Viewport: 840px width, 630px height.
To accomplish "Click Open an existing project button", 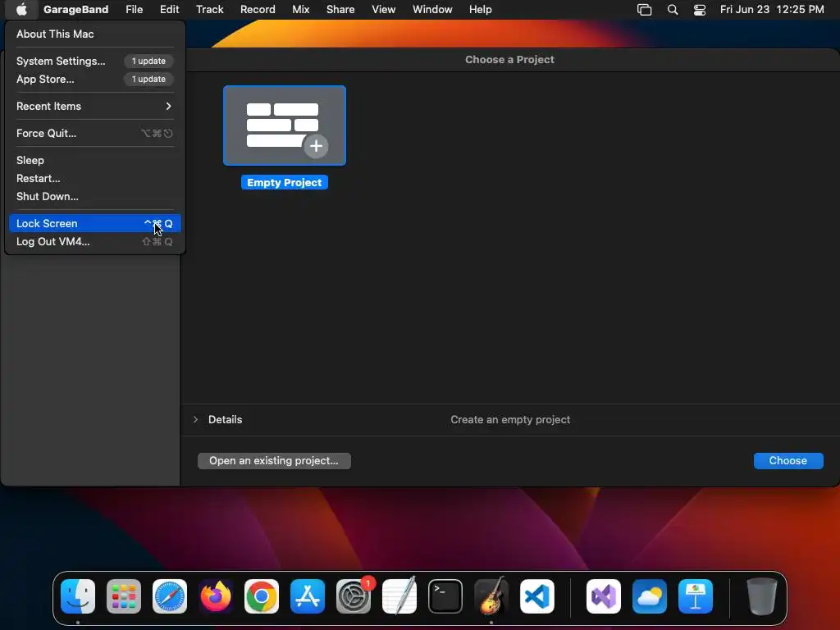I will point(274,461).
